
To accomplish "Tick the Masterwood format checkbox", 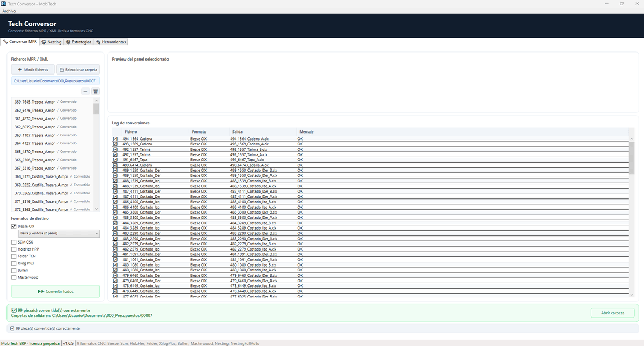I will [14, 277].
